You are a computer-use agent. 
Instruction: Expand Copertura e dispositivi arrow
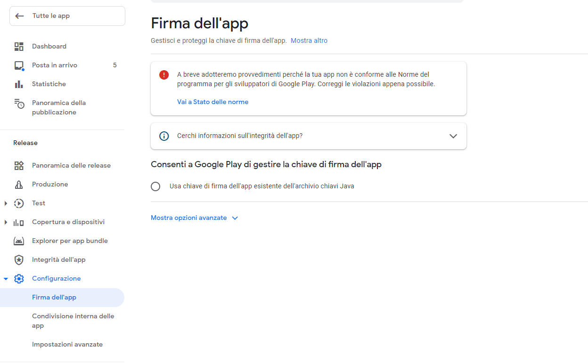[6, 222]
